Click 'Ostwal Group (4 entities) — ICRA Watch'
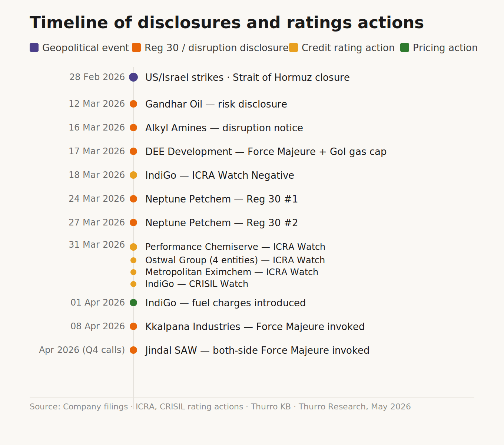 point(235,260)
